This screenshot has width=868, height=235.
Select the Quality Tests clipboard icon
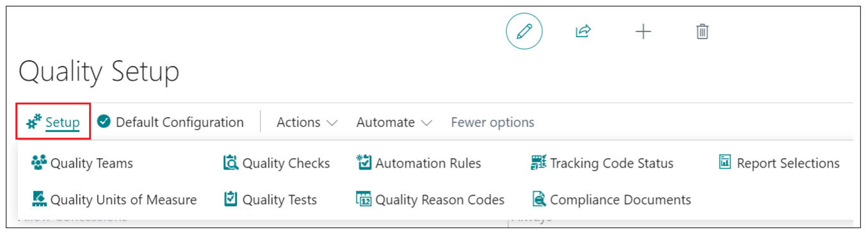[230, 199]
